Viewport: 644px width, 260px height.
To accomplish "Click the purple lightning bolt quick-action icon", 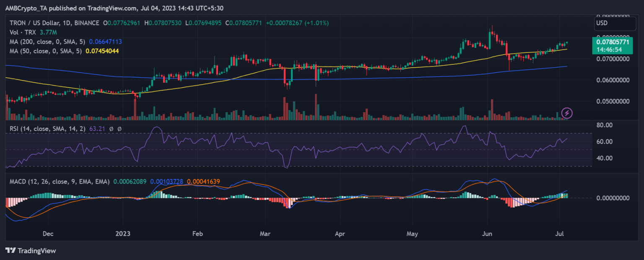I will pyautogui.click(x=567, y=113).
